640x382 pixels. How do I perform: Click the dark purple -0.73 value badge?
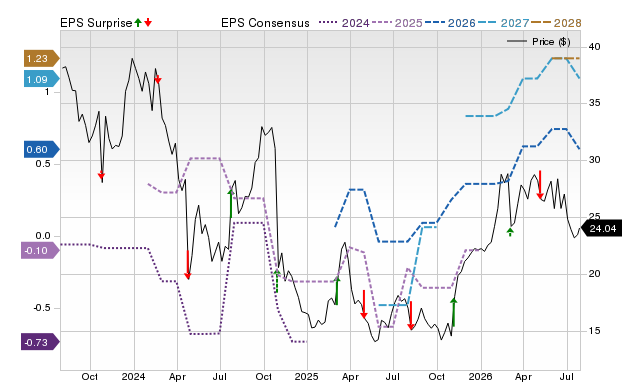(40, 342)
